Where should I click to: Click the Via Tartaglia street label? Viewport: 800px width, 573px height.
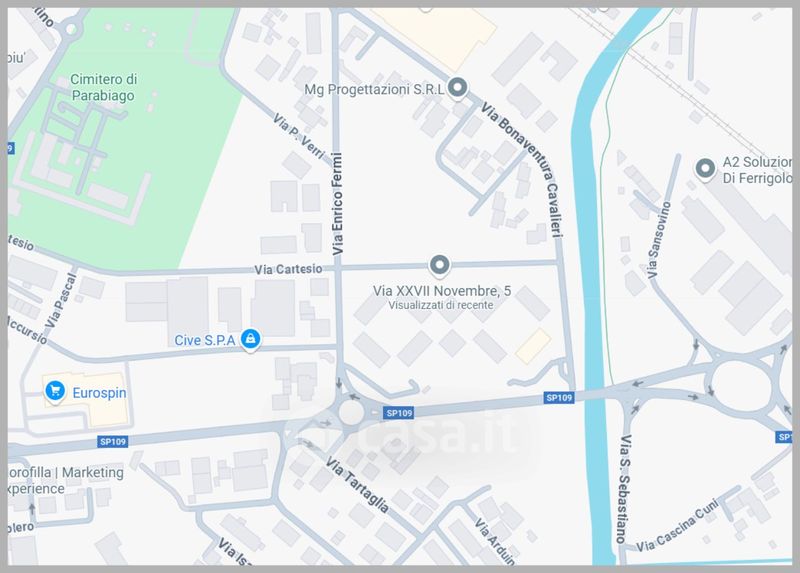click(358, 485)
